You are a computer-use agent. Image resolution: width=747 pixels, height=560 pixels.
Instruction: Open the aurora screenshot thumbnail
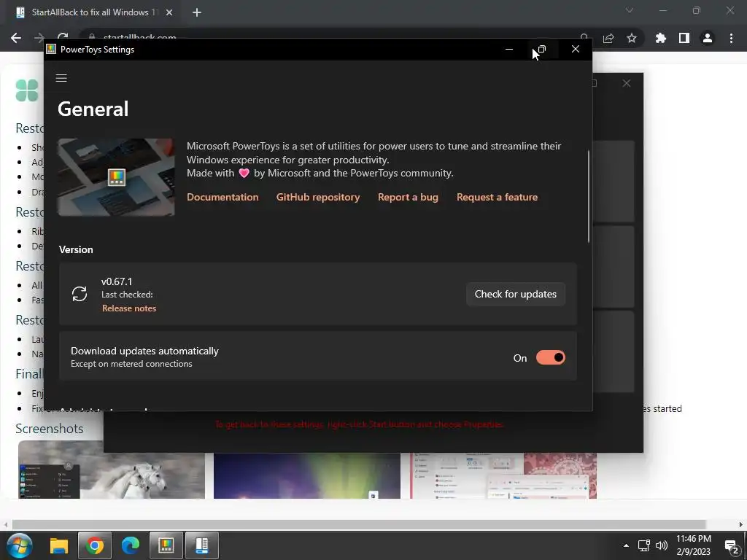pyautogui.click(x=307, y=475)
